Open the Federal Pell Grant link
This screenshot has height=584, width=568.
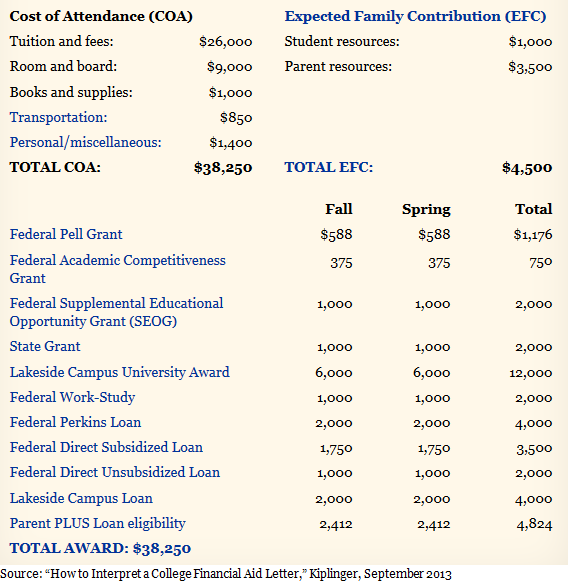click(66, 234)
